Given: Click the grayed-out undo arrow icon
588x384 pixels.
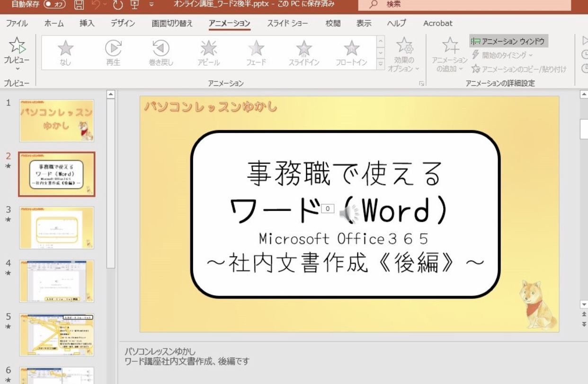Looking at the screenshot, I should point(96,5).
